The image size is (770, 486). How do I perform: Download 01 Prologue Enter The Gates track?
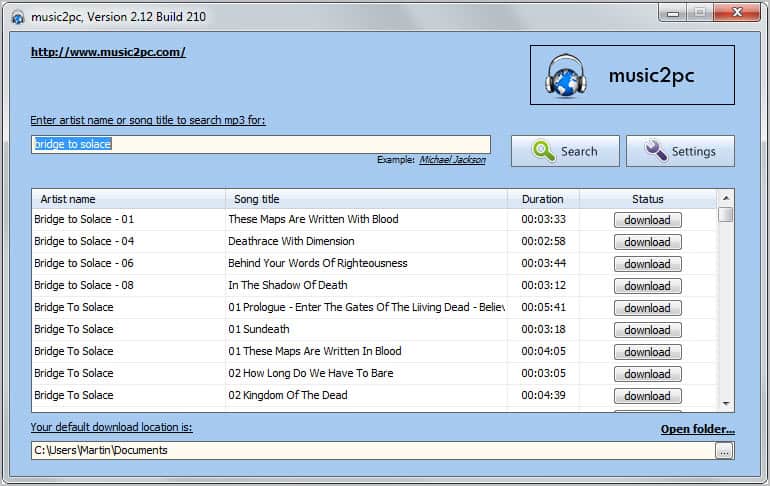(647, 308)
